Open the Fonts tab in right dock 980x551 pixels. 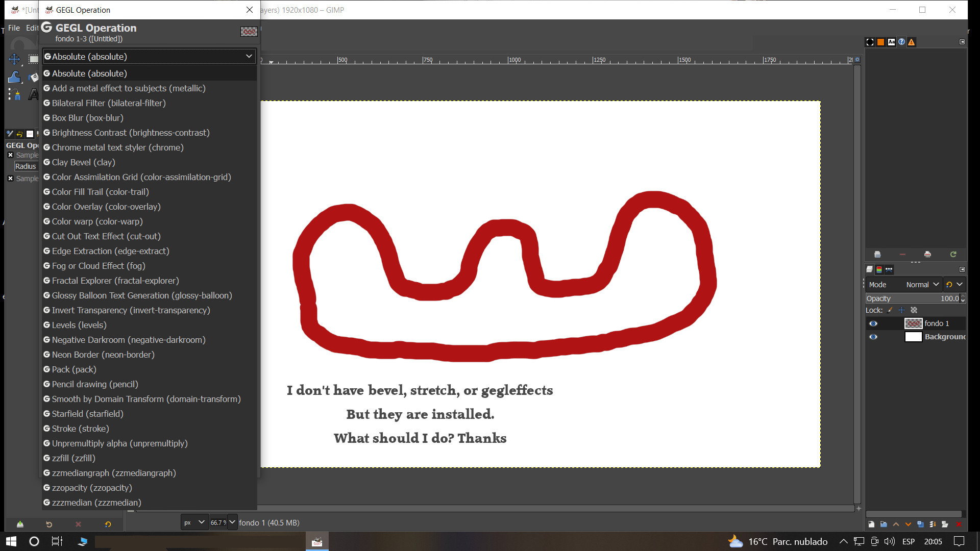(891, 42)
